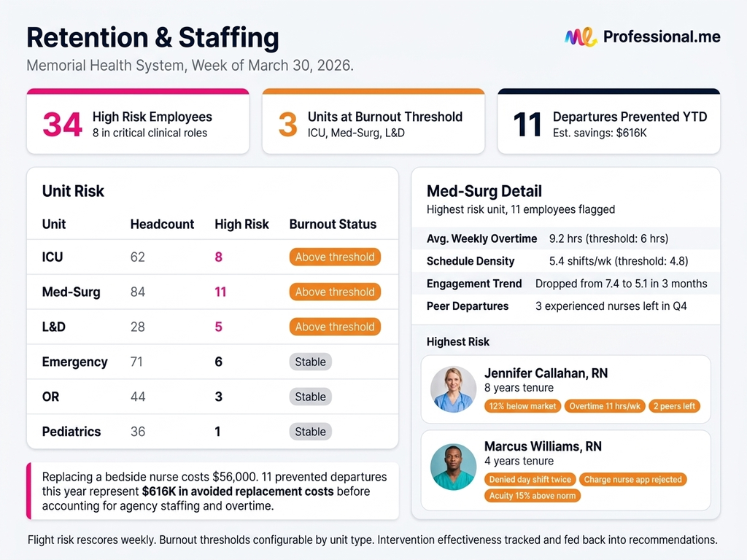Select the Charge nurse app rejected tag
Screen dimensions: 747x560
click(632, 479)
